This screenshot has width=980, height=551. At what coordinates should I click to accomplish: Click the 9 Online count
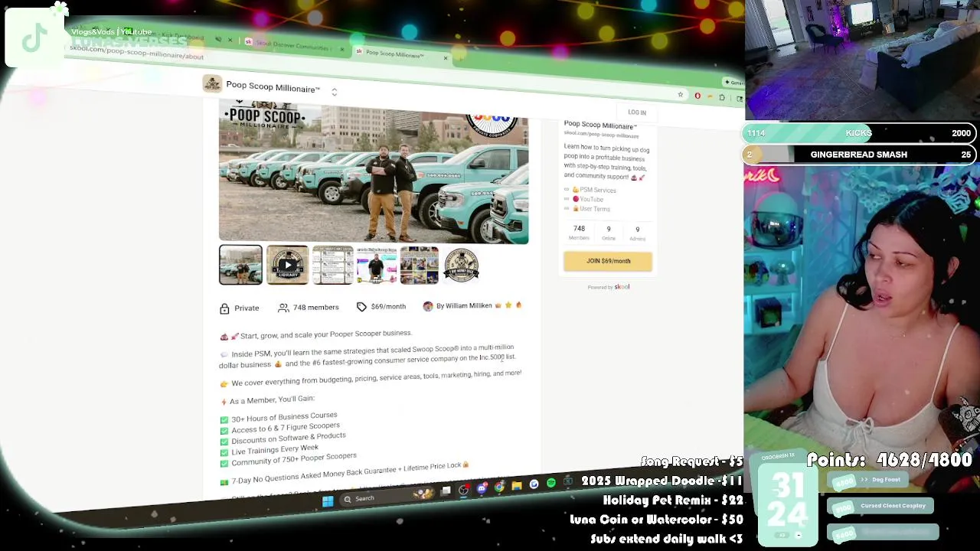(609, 233)
